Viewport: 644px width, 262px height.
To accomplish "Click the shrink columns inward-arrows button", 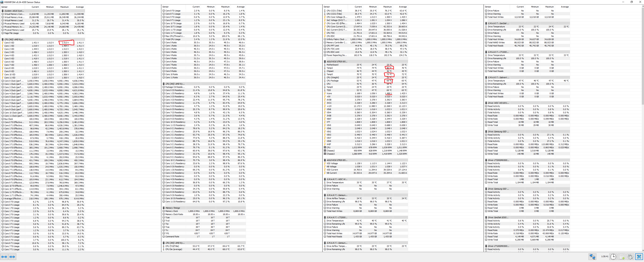I will click(12, 257).
